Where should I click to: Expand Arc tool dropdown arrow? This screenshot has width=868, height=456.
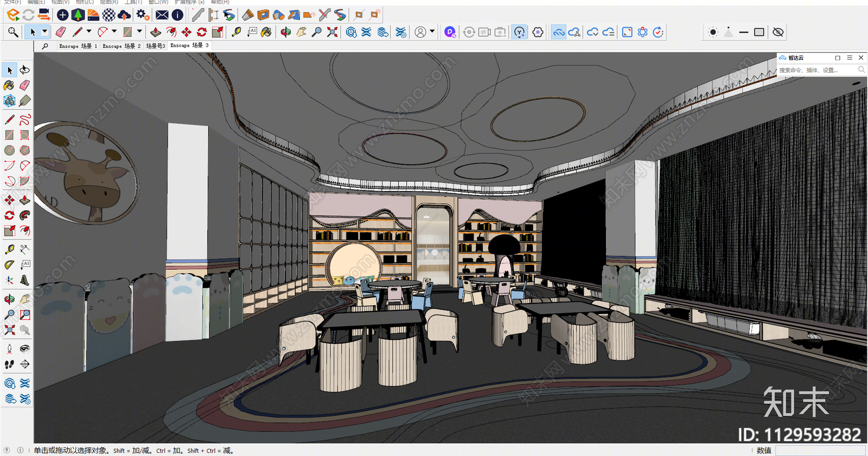tap(114, 32)
